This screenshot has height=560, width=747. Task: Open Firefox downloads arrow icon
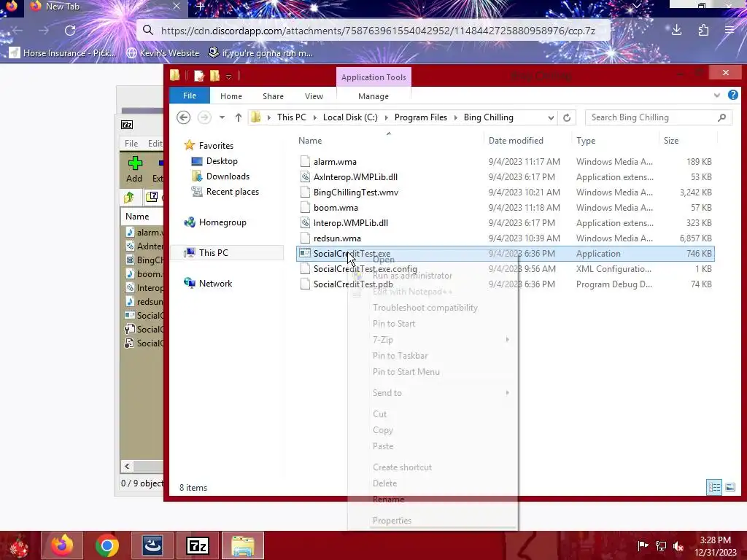pyautogui.click(x=676, y=31)
